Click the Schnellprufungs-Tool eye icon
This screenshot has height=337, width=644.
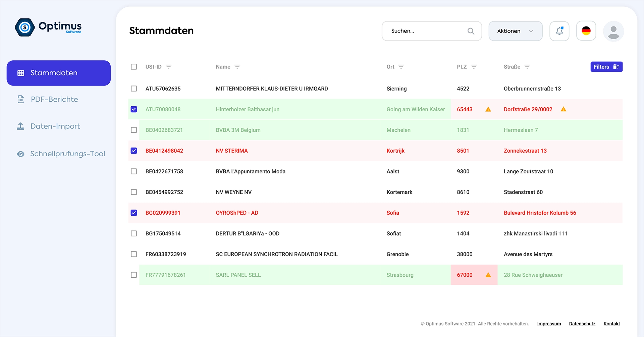tap(21, 154)
